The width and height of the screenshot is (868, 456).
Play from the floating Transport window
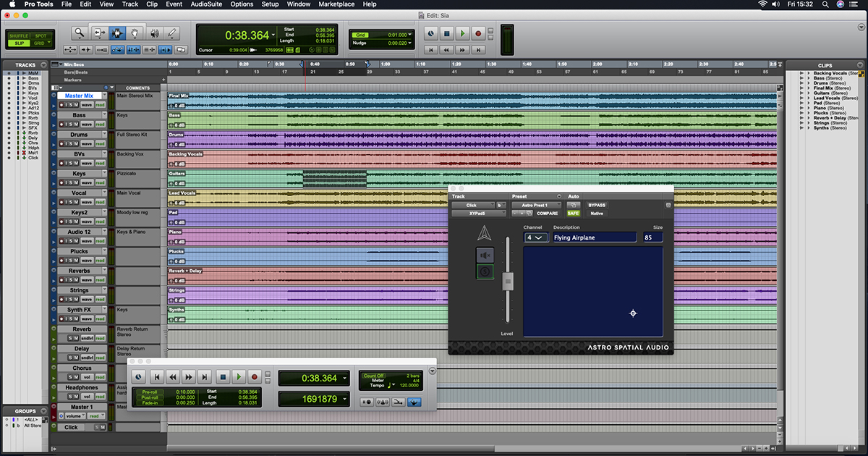pos(239,377)
